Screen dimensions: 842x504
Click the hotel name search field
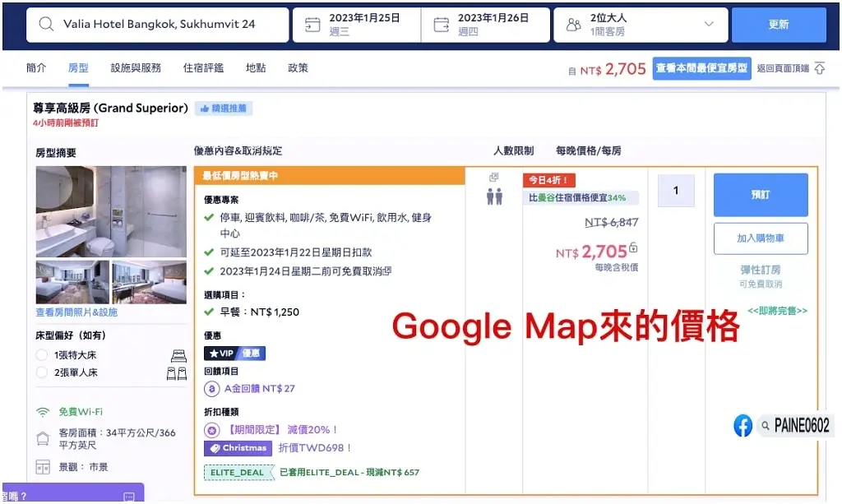point(157,25)
